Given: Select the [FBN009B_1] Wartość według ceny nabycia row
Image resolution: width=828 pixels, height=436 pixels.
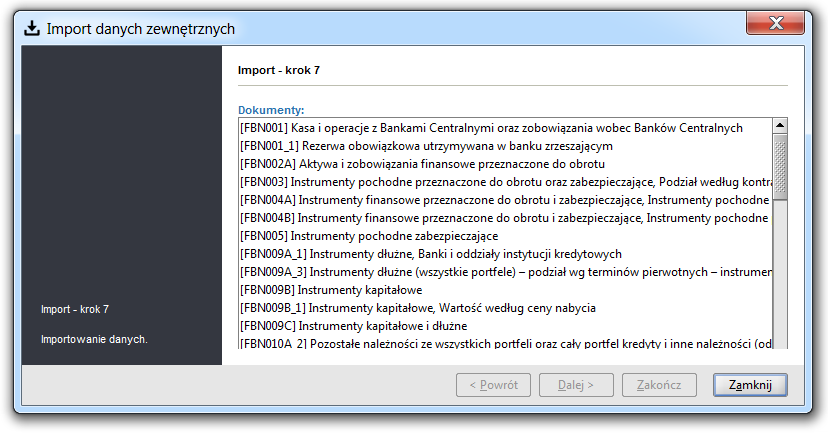Looking at the screenshot, I should click(x=505, y=307).
